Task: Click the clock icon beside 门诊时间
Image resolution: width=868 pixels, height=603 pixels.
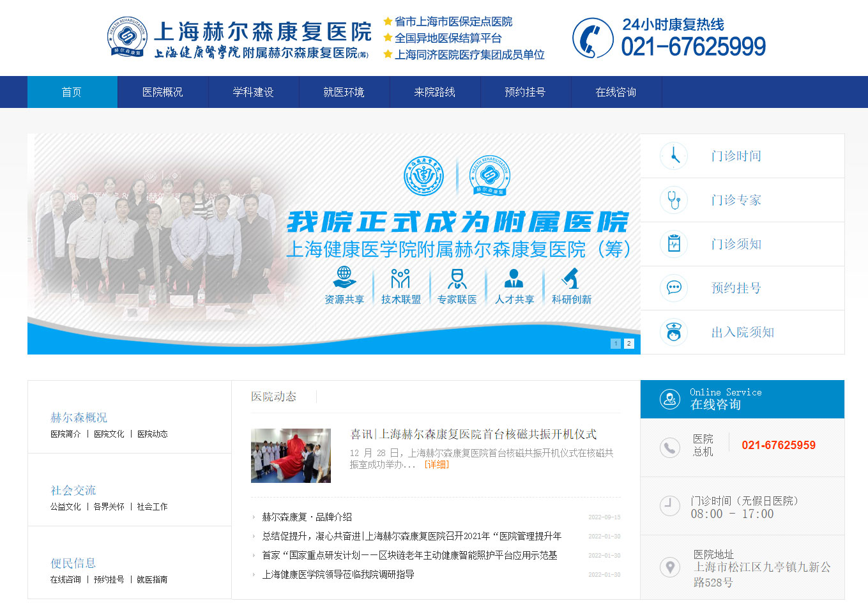Action: click(674, 156)
